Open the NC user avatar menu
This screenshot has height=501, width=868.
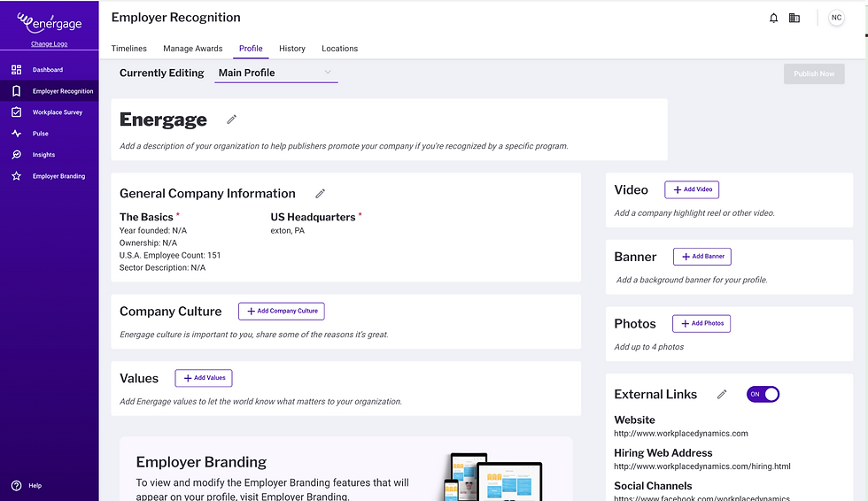[836, 18]
